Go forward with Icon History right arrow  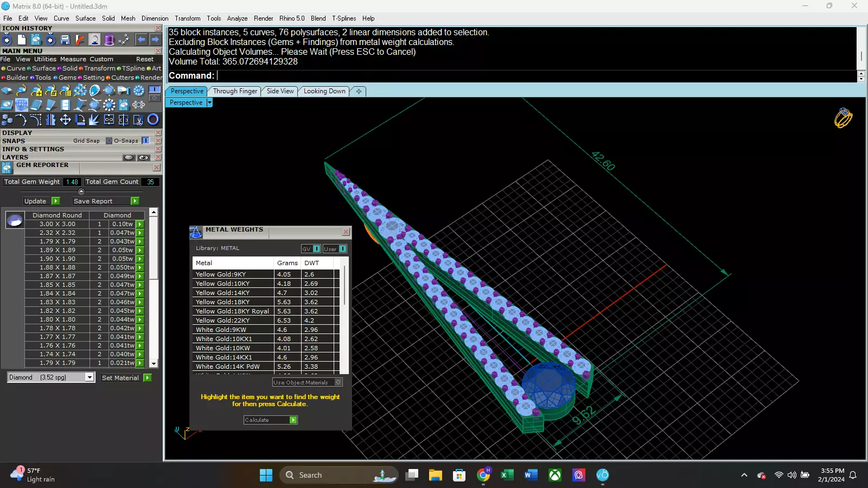tap(155, 40)
